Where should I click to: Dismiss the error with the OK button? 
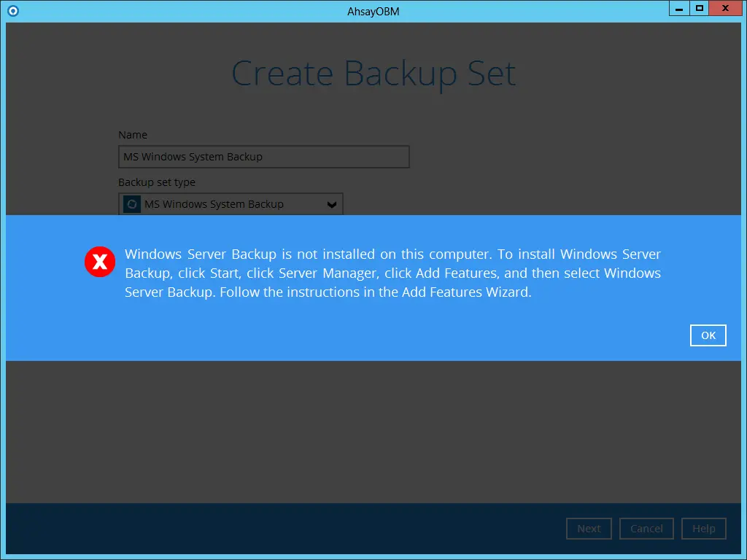[708, 335]
